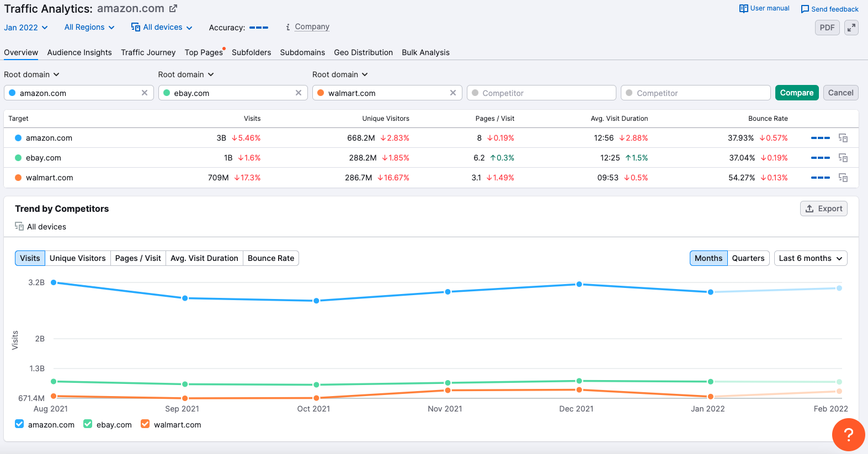Open the Subdomains tab
868x454 pixels.
[302, 52]
